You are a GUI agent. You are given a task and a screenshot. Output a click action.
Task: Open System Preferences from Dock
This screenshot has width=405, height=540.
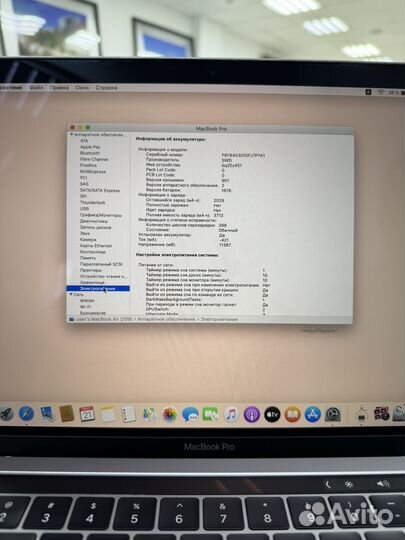(x=333, y=414)
